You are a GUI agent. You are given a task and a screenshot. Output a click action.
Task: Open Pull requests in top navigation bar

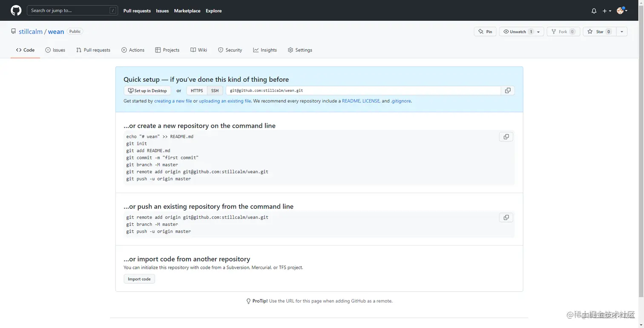pyautogui.click(x=137, y=11)
